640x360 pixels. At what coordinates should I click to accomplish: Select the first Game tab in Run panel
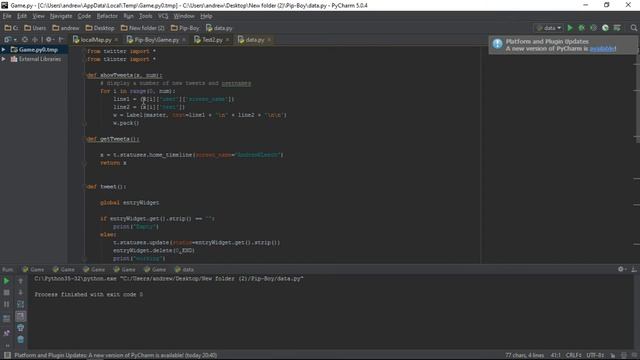click(x=33, y=269)
